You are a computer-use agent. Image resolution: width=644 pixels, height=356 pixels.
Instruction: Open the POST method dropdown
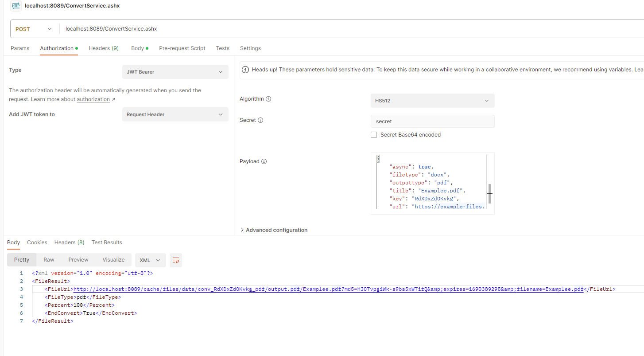click(35, 29)
